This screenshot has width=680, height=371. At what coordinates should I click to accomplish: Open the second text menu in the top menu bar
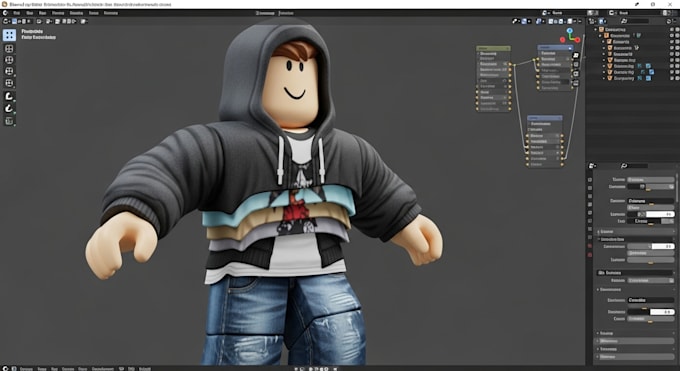[29, 13]
